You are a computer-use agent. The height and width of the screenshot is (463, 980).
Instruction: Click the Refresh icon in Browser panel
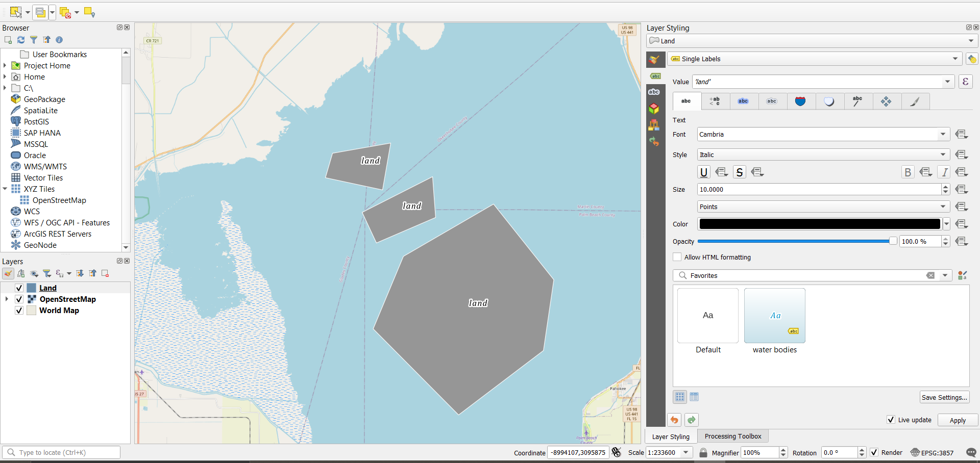coord(21,40)
